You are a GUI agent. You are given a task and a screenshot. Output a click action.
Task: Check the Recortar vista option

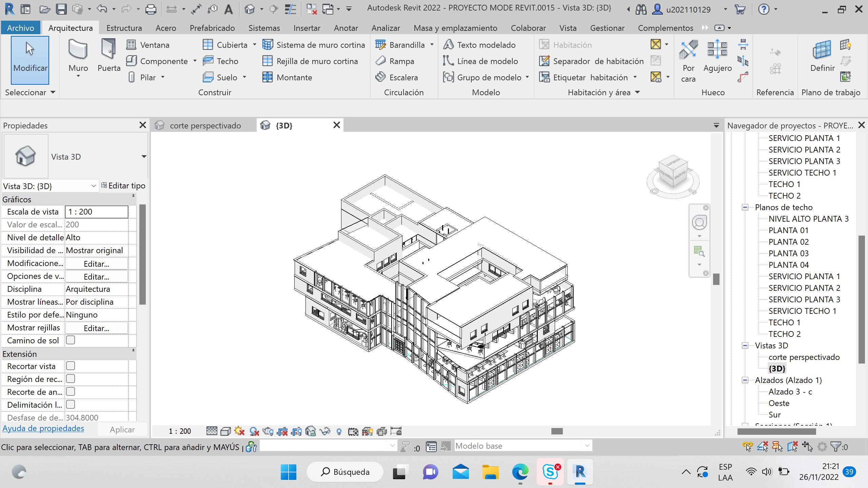click(x=71, y=366)
